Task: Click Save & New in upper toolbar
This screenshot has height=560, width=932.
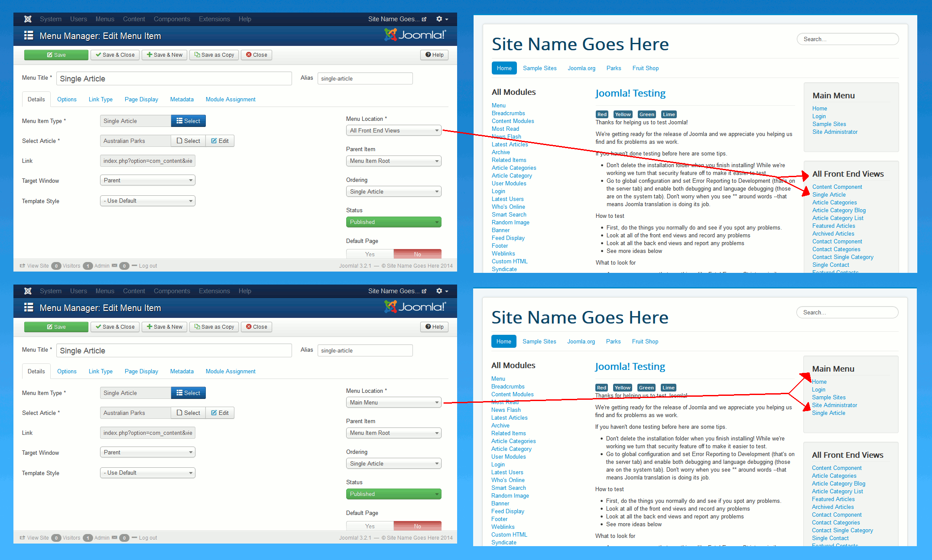Action: coord(164,55)
